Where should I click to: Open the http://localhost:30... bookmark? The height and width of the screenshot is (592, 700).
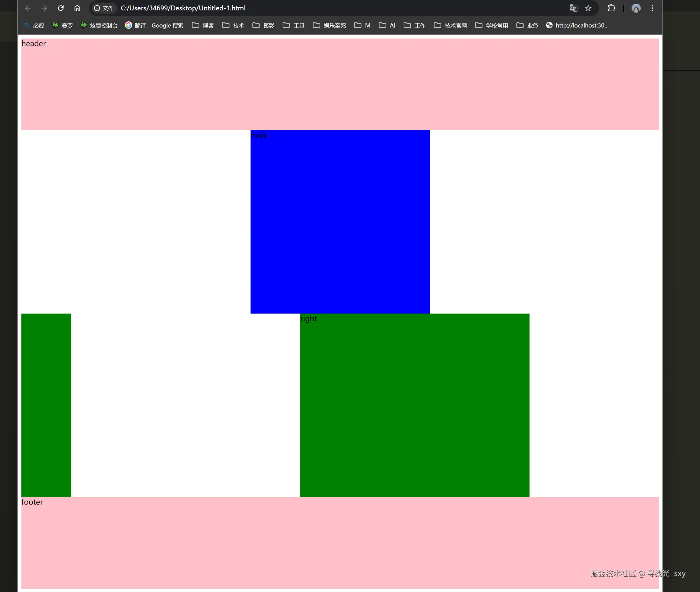[577, 25]
